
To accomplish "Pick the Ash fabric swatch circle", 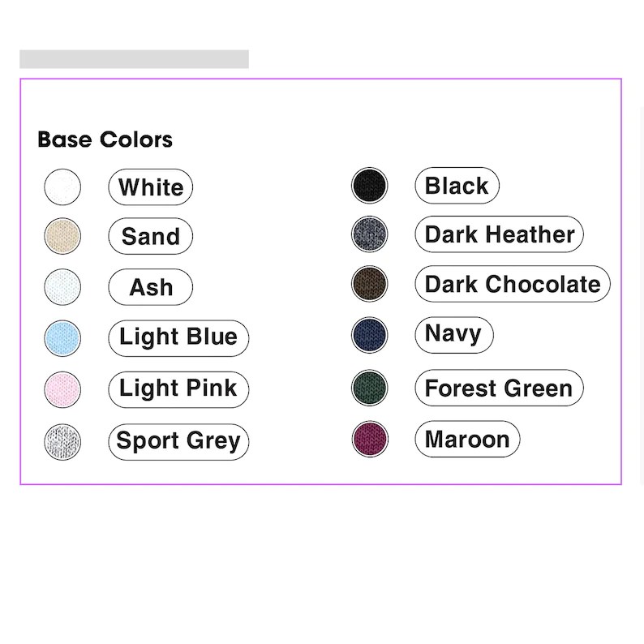I will coord(62,286).
